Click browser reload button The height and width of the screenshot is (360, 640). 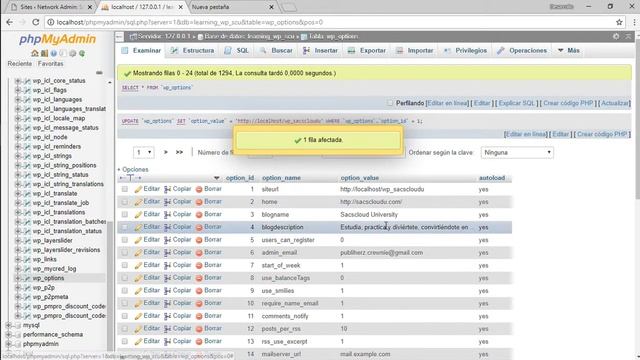pyautogui.click(x=36, y=22)
